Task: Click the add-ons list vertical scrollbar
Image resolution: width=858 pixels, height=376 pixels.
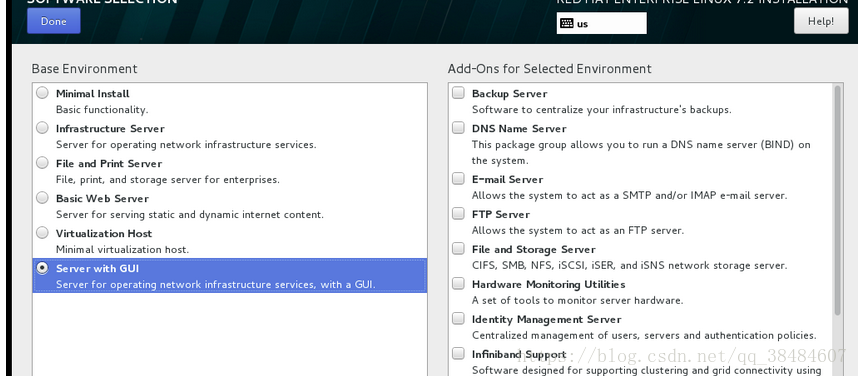Action: pyautogui.click(x=837, y=200)
